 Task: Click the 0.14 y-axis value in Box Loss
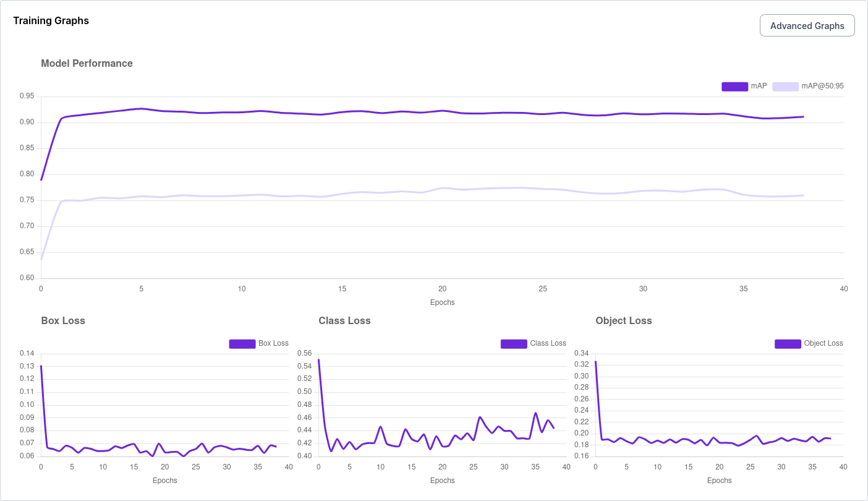coord(27,353)
